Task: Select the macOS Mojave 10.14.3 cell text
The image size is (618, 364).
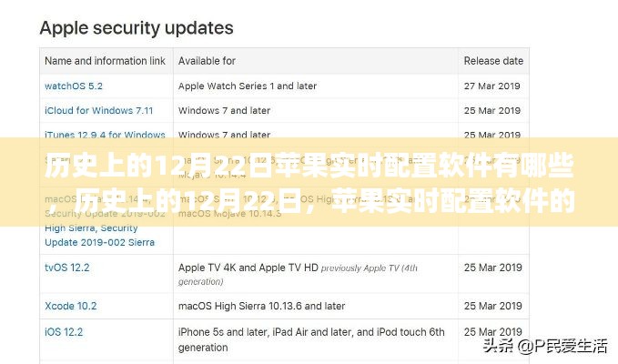Action: (229, 214)
